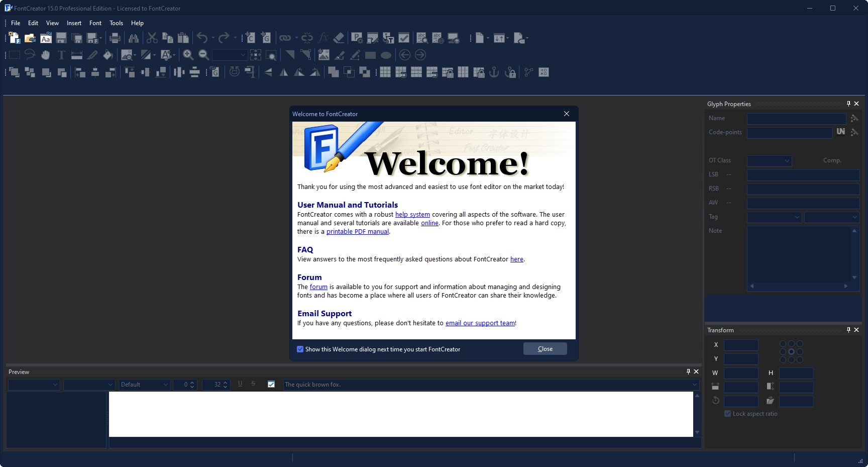Open the Insert menu

click(74, 23)
